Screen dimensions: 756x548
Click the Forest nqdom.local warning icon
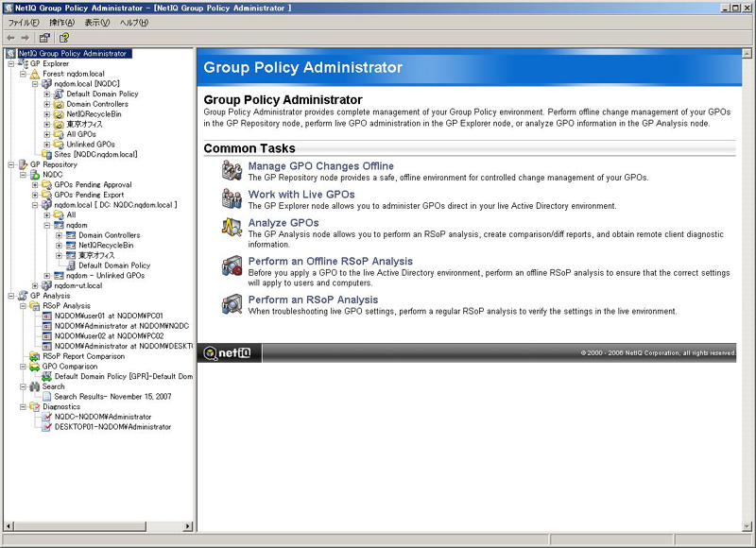point(35,74)
